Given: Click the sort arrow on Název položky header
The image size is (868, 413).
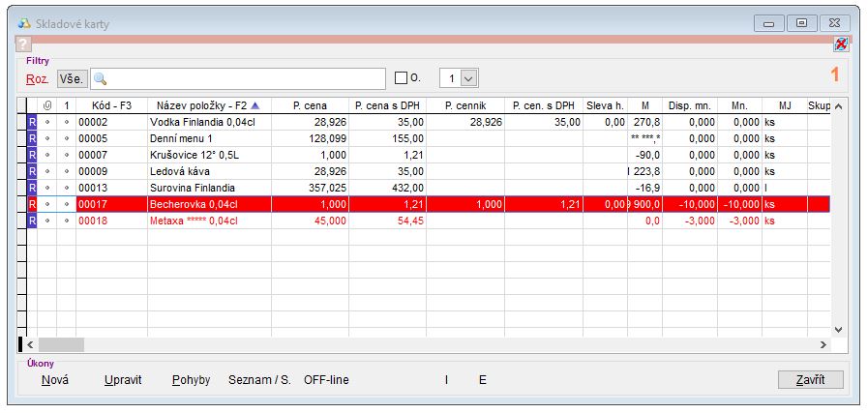Looking at the screenshot, I should (255, 104).
